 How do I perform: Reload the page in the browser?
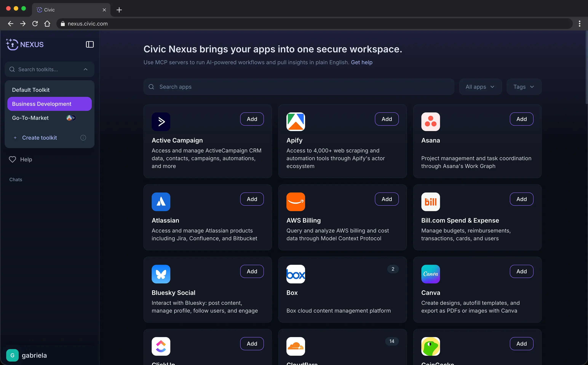[35, 24]
